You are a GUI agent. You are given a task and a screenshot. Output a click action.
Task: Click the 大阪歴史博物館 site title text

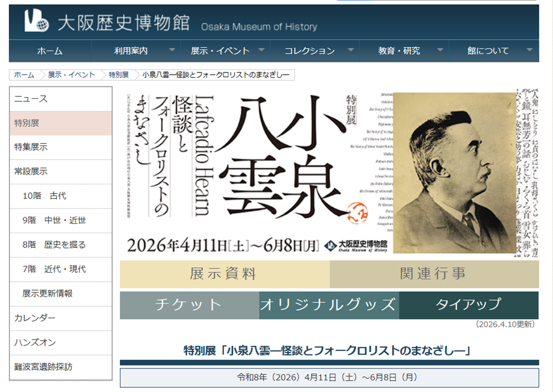(x=124, y=22)
